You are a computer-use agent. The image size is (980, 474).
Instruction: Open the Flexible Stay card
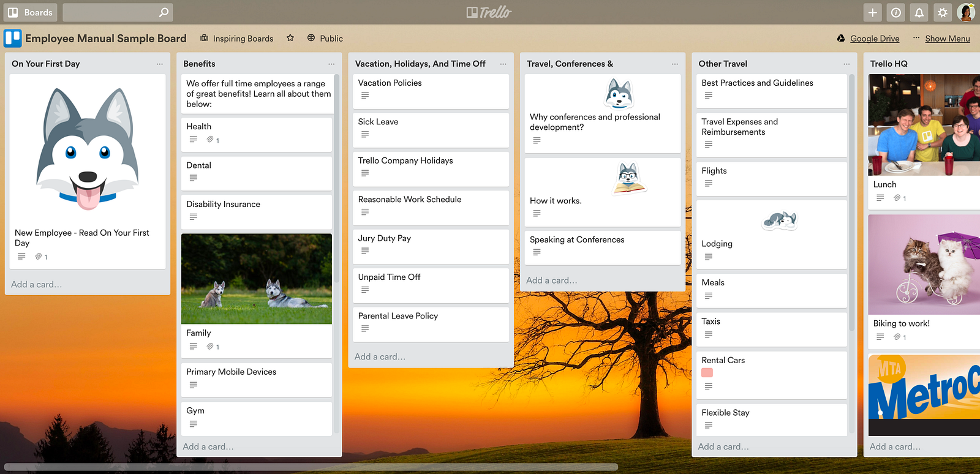point(772,420)
